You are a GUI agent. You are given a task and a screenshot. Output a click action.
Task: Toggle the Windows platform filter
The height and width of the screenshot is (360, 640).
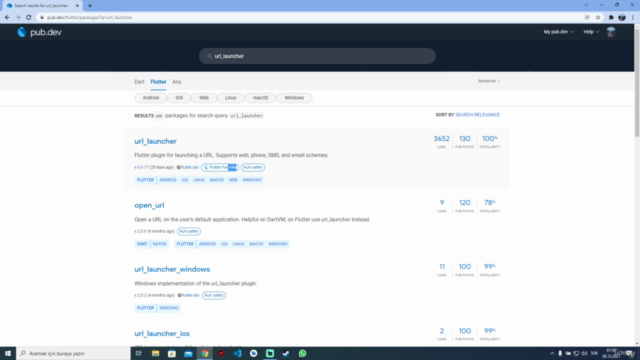[x=294, y=98]
